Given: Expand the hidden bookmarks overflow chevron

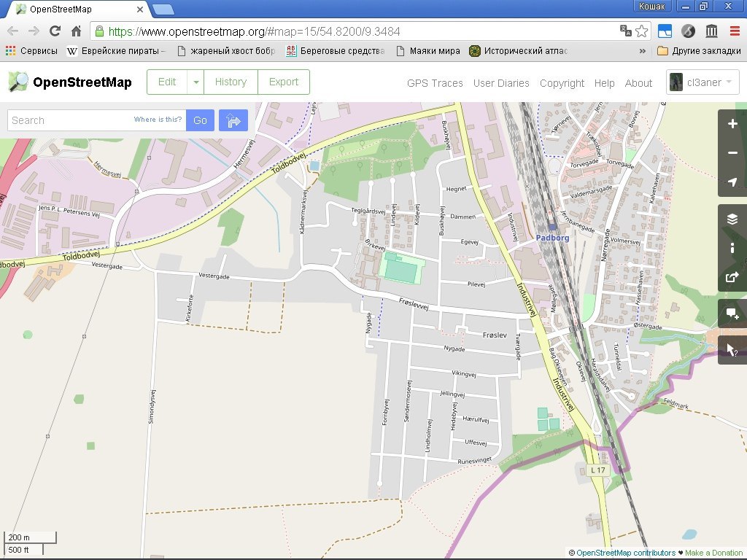Looking at the screenshot, I should pos(643,51).
